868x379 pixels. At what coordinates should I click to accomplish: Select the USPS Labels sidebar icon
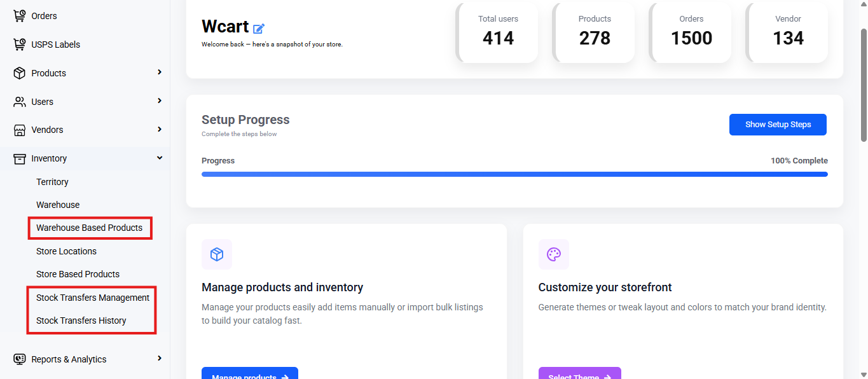(20, 45)
